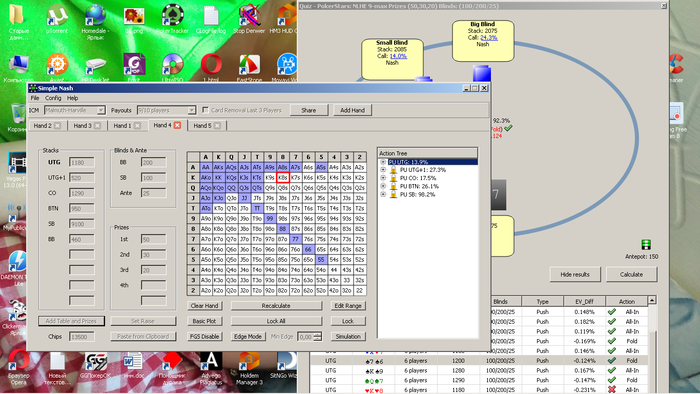The image size is (700, 394).
Task: Click the Edge Mode button
Action: click(248, 336)
